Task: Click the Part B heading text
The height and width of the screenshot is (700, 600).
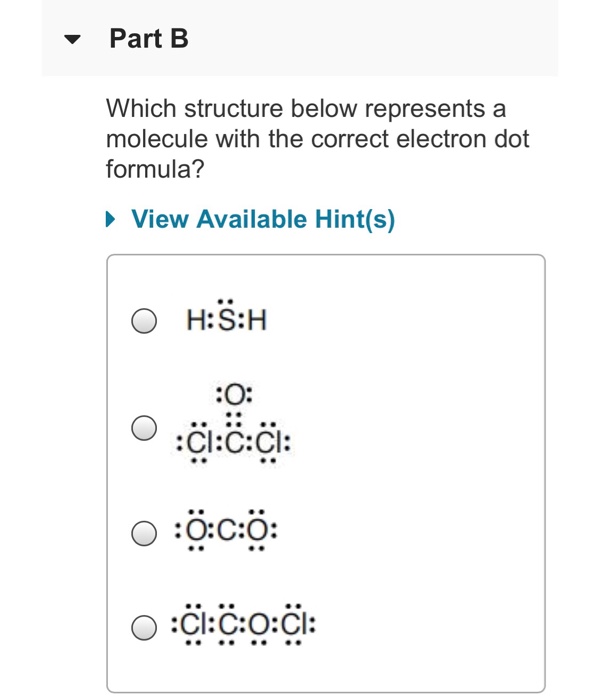Action: (149, 38)
